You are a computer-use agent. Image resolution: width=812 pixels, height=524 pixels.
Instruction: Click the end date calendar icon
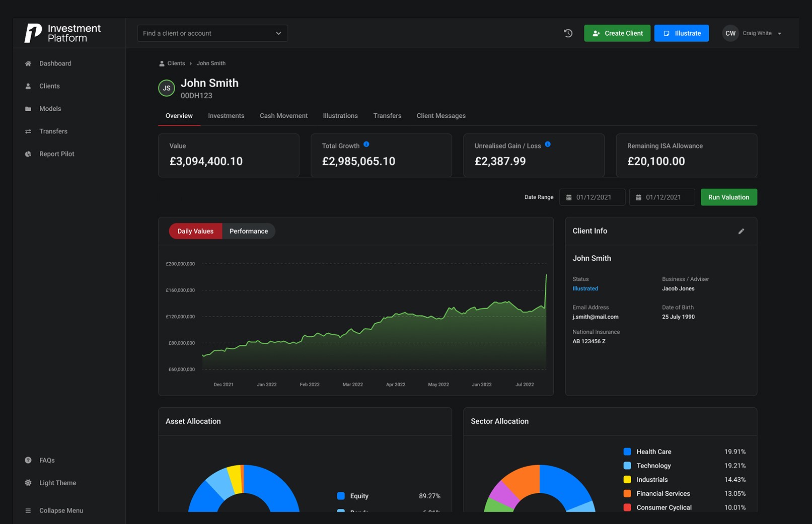[x=638, y=197]
